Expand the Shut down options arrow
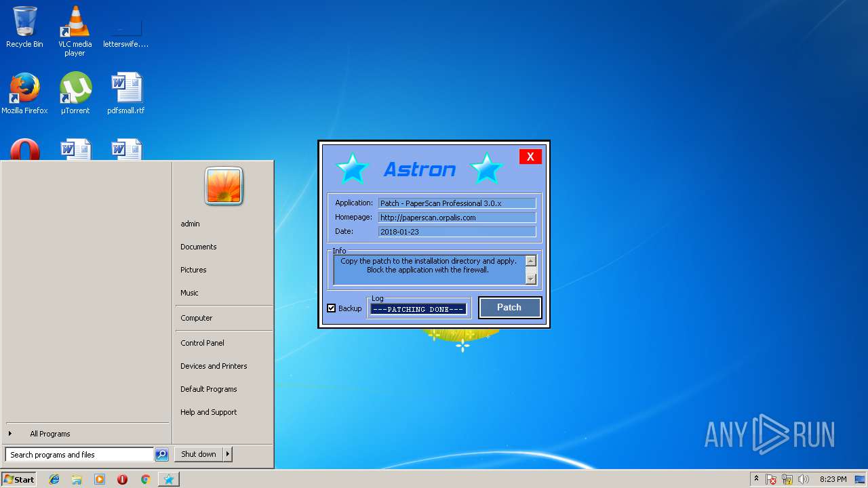This screenshot has height=488, width=868. 227,454
